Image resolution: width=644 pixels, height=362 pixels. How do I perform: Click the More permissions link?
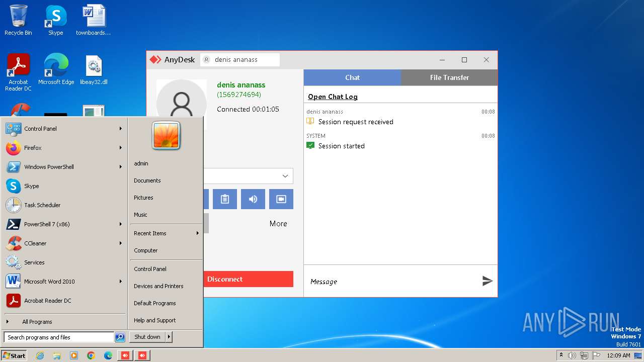pos(278,224)
